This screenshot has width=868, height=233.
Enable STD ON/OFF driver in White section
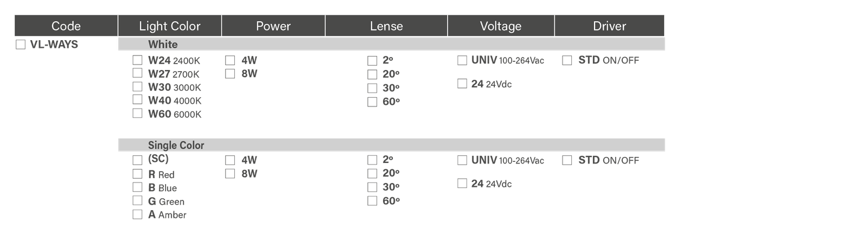pos(567,60)
